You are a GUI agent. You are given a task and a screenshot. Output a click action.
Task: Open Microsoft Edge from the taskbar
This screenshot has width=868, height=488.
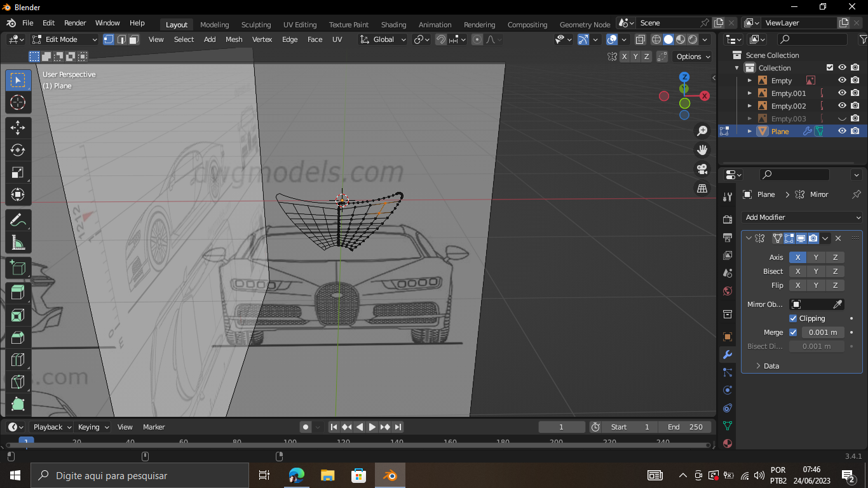296,475
